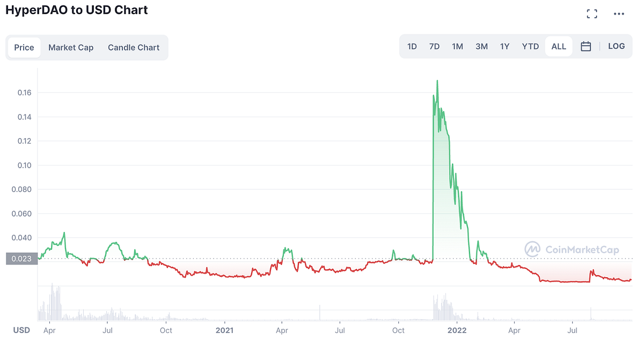
Task: Switch to the Market Cap tab
Action: tap(71, 47)
